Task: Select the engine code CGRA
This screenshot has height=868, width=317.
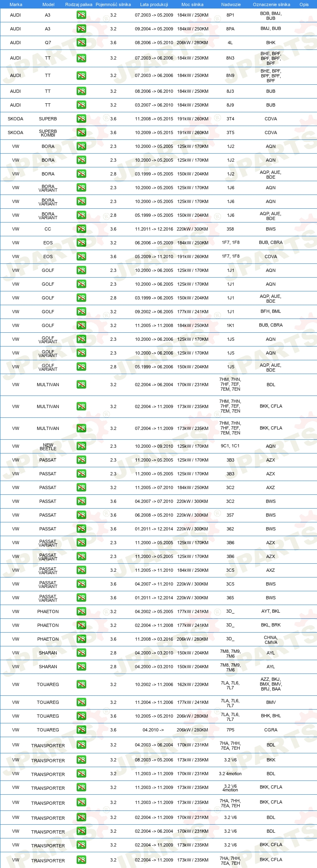Action: pyautogui.click(x=271, y=730)
